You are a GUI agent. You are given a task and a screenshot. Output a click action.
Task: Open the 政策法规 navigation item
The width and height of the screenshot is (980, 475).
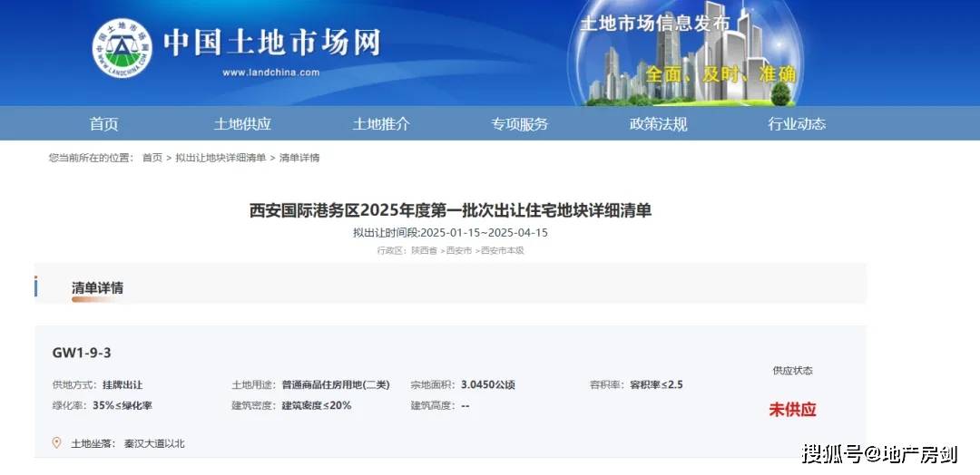tap(658, 124)
